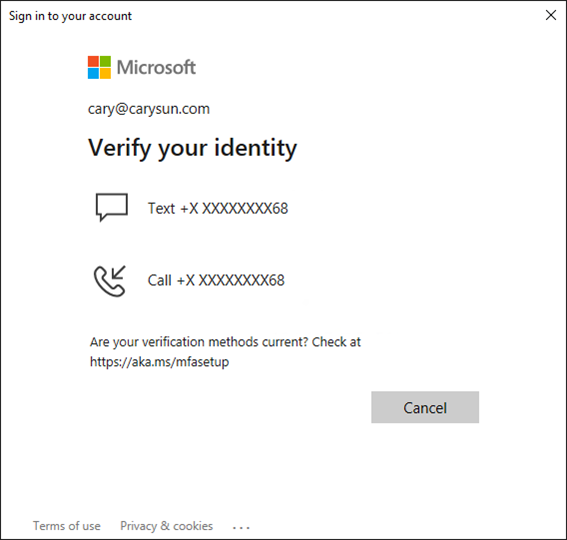Open the Terms of use link
567x540 pixels.
click(x=67, y=526)
